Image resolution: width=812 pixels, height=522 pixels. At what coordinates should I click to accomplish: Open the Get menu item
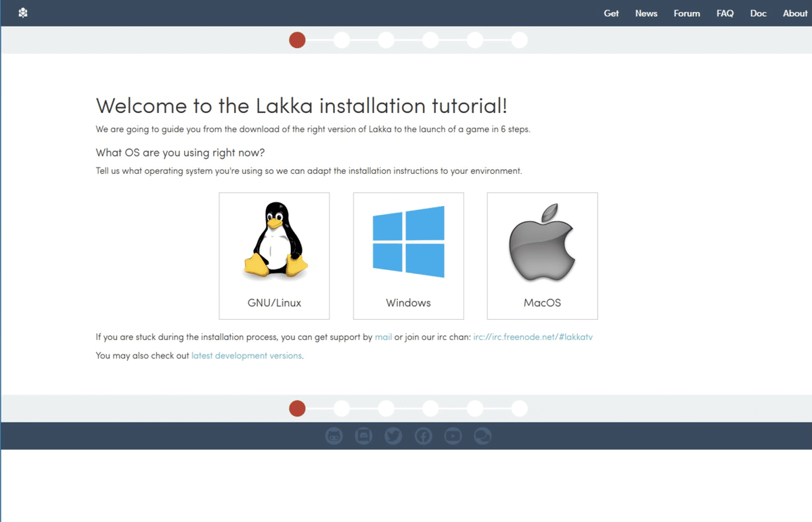(x=611, y=14)
